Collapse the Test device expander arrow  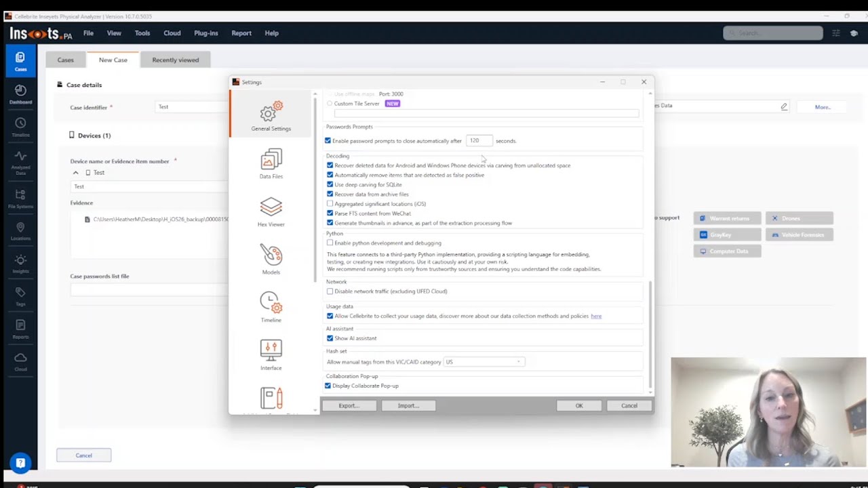click(75, 173)
